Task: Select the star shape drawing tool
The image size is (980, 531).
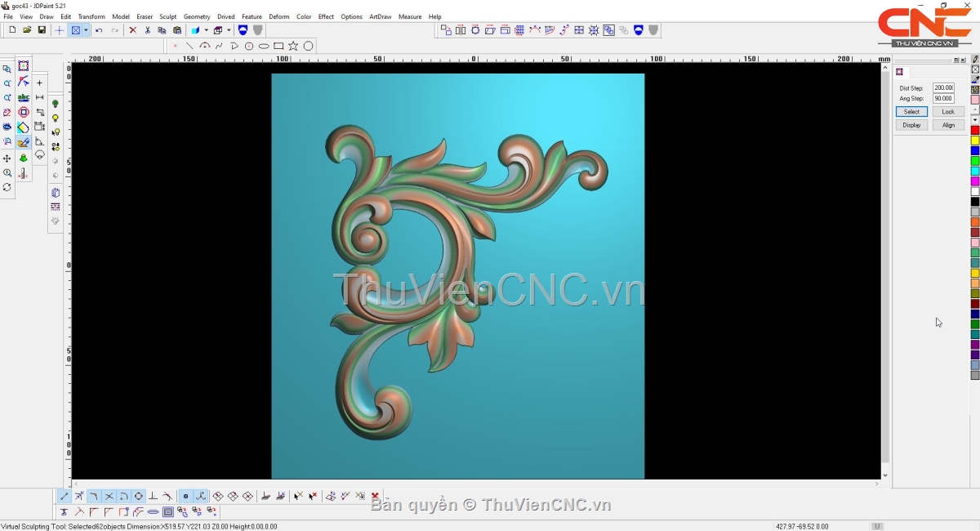Action: click(293, 46)
